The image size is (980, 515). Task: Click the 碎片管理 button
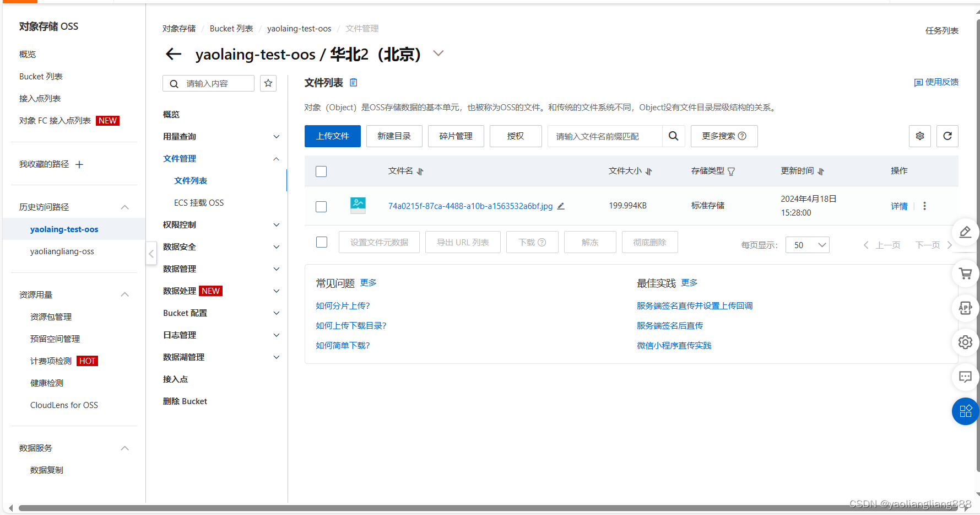tap(456, 136)
